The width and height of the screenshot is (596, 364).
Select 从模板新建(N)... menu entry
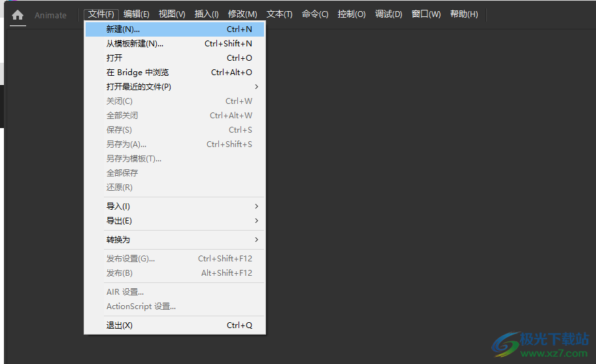174,44
